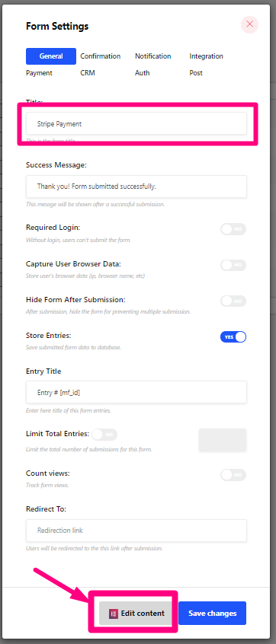This screenshot has width=276, height=644.
Task: Focus the Title field with Stripe Payment
Action: coord(136,123)
